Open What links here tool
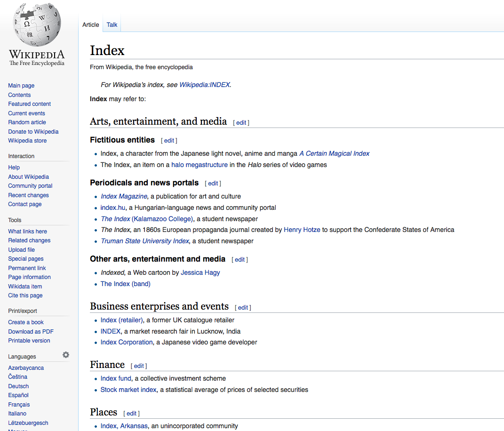This screenshot has width=504, height=431. pyautogui.click(x=27, y=231)
